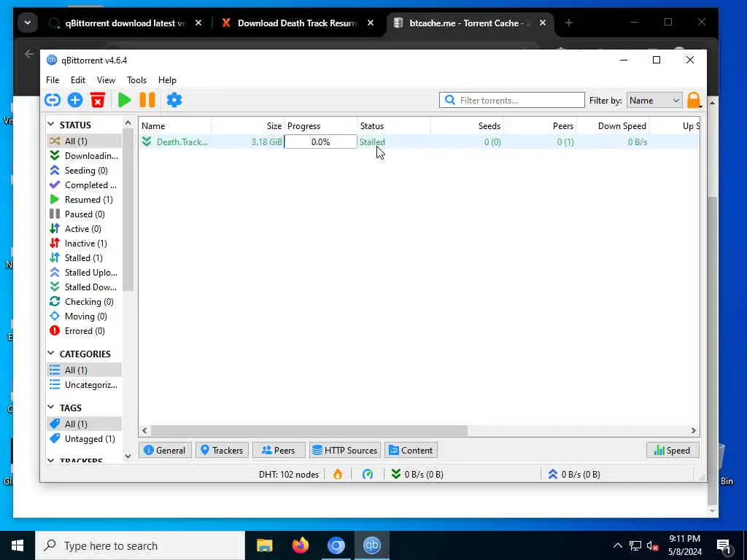The image size is (747, 560).
Task: Switch to the General tab
Action: coord(165,450)
